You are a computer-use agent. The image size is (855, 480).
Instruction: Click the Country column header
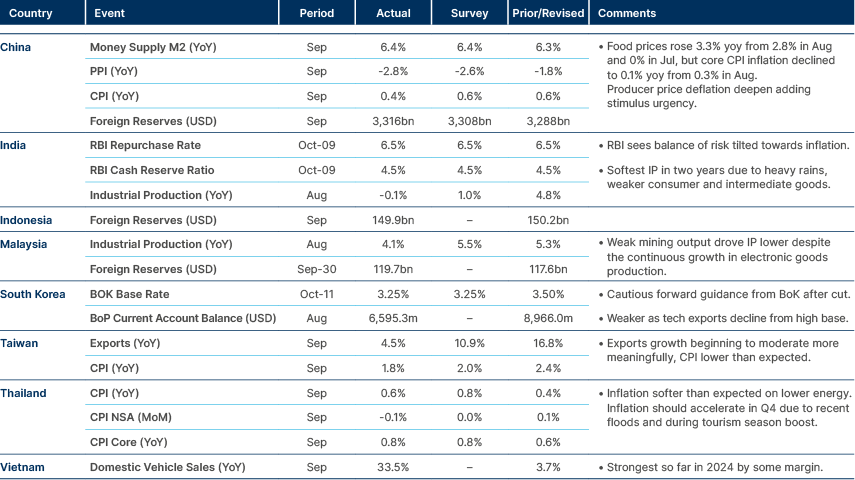point(27,14)
